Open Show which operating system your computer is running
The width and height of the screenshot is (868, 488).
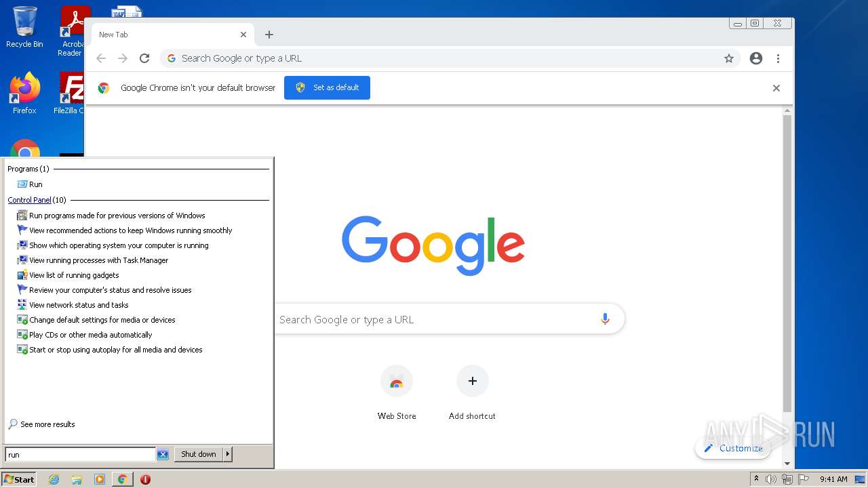113,245
